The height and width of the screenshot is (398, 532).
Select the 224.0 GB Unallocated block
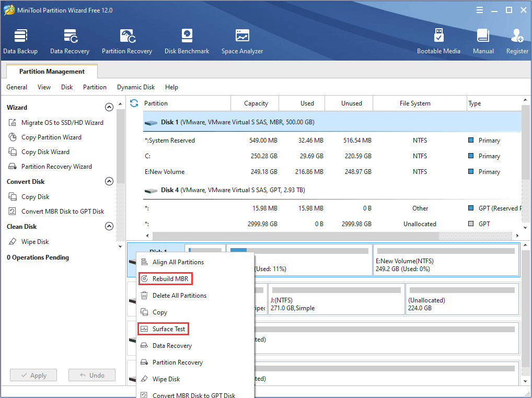(462, 299)
